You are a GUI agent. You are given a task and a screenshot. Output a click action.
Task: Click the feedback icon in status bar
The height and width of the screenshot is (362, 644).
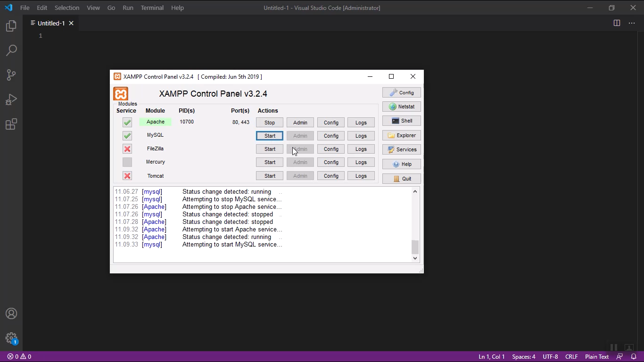tap(620, 357)
